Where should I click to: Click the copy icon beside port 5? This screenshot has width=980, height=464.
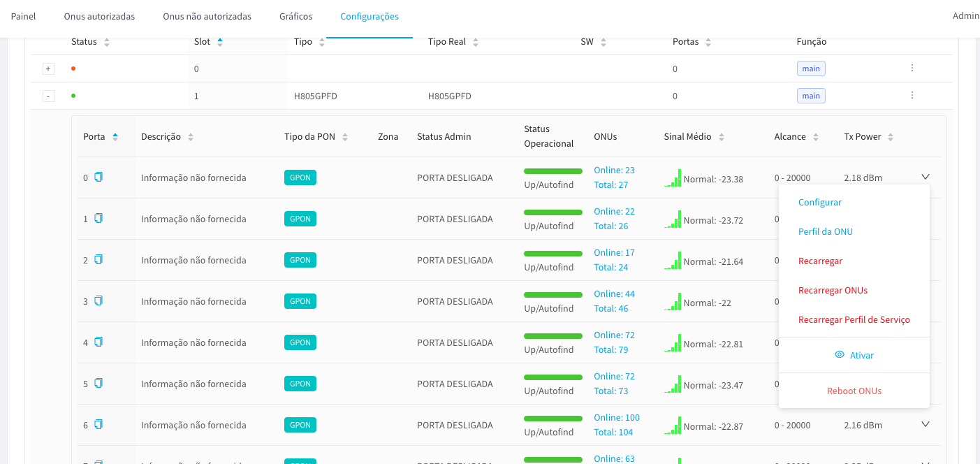tap(98, 383)
